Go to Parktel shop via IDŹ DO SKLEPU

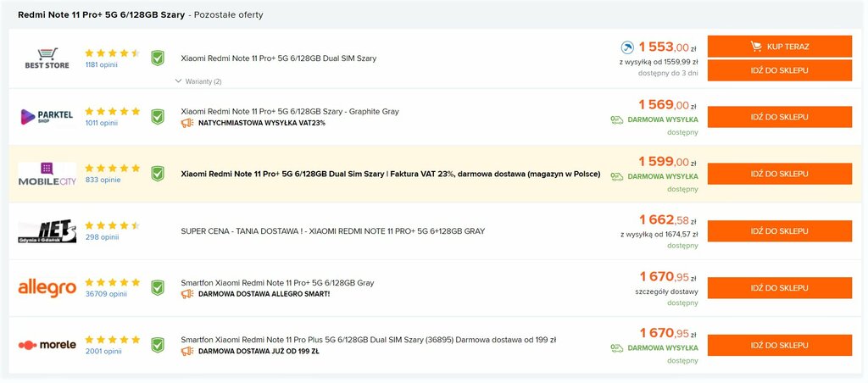(780, 117)
